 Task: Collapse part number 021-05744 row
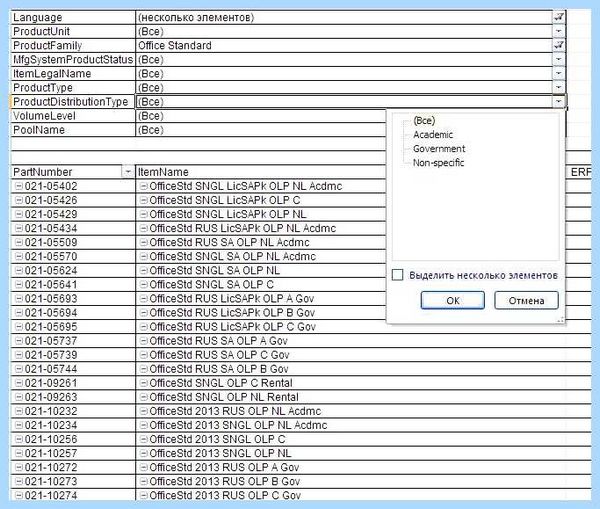pyautogui.click(x=19, y=369)
